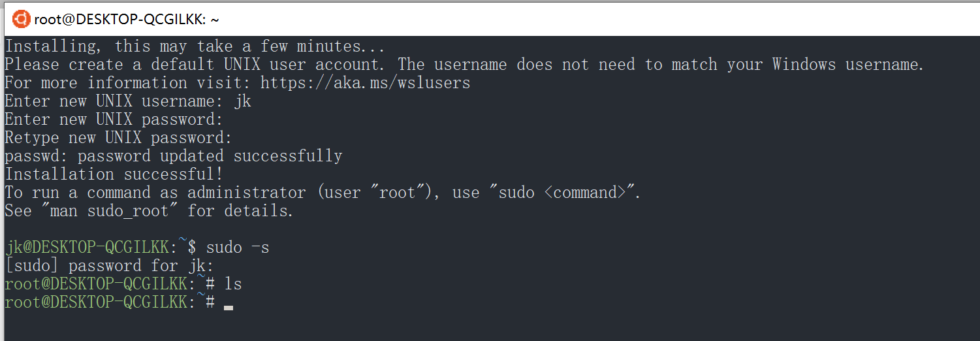Click the "Retype new UNIX password:" line

[118, 138]
